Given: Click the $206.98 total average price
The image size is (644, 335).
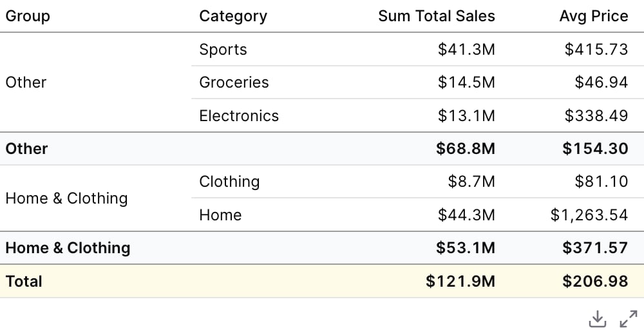Looking at the screenshot, I should tap(595, 281).
